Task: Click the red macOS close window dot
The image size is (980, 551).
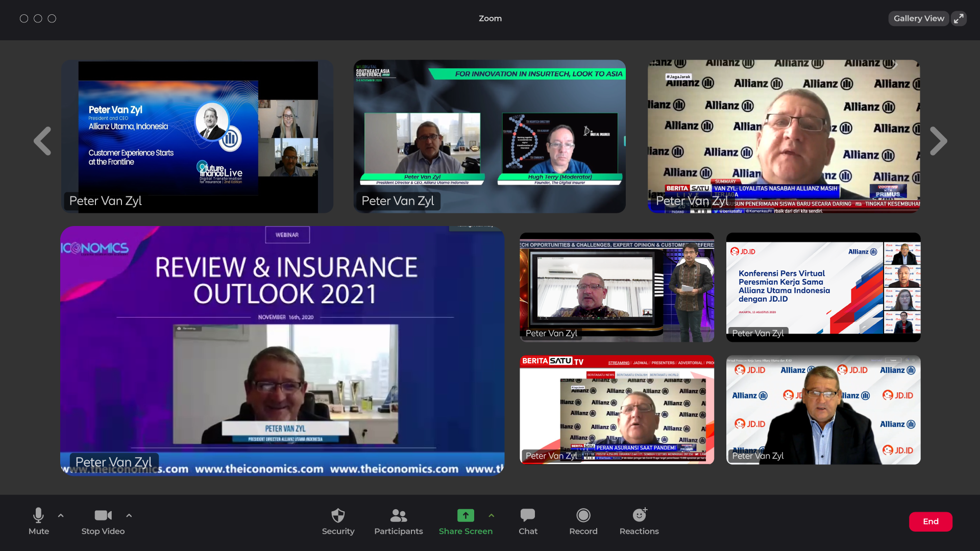Action: click(24, 18)
